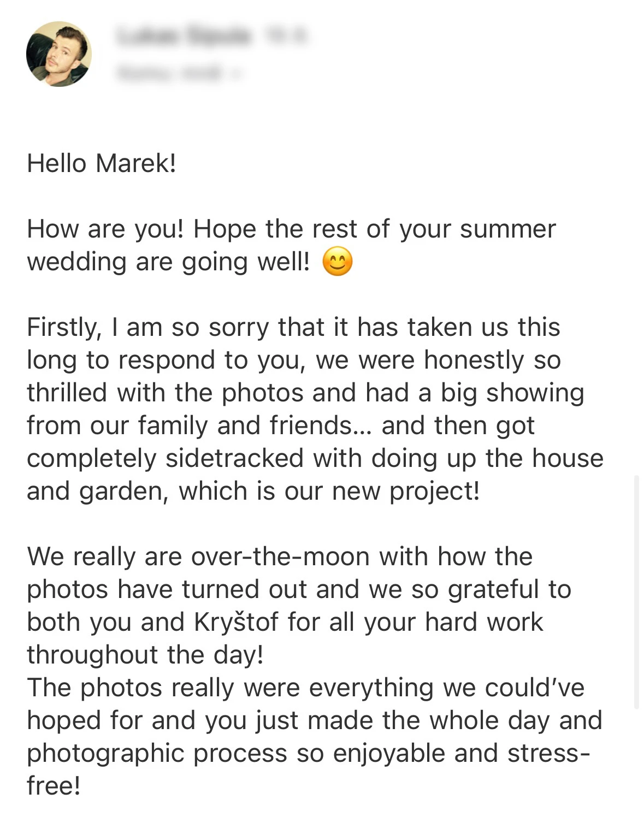Click the "Hello Marek!" greeting line
The image size is (644, 823).
point(102,163)
